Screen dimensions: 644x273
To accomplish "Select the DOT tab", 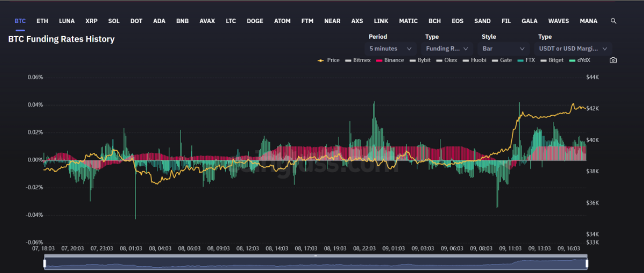I will coord(136,21).
